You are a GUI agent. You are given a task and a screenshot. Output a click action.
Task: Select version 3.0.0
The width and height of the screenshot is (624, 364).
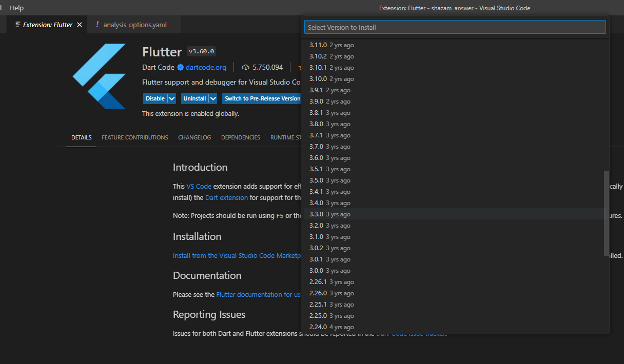pos(455,271)
